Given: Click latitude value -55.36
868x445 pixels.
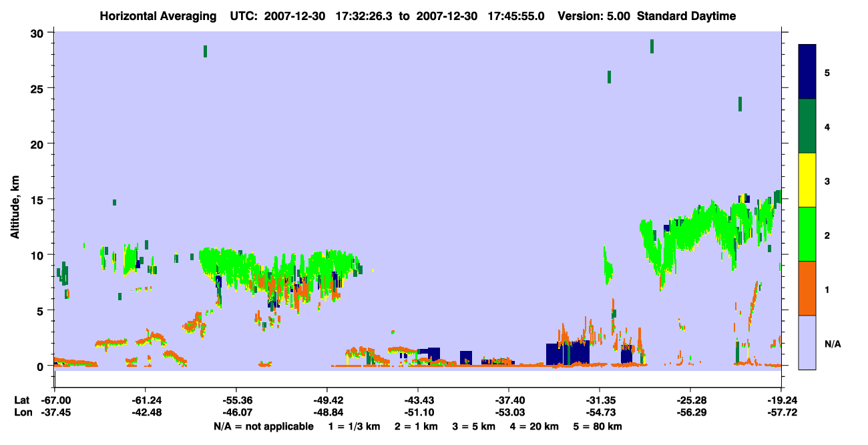Looking at the screenshot, I should coord(236,400).
